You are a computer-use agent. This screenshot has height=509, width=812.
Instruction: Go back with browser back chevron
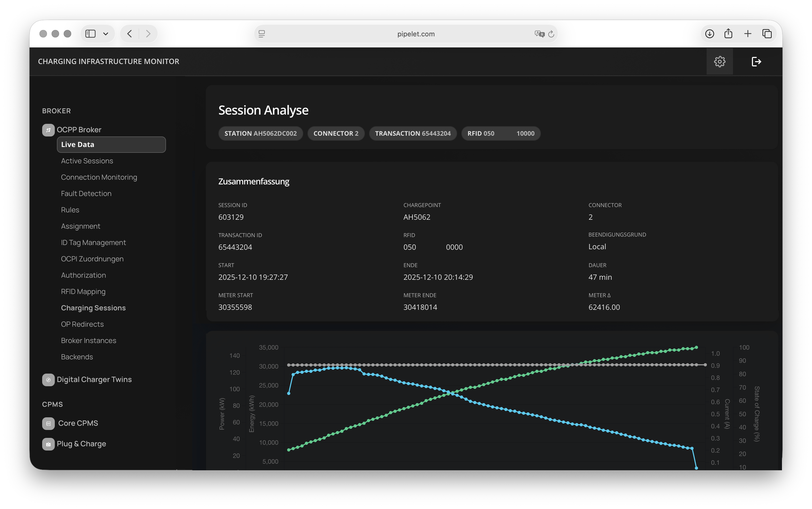pyautogui.click(x=130, y=34)
